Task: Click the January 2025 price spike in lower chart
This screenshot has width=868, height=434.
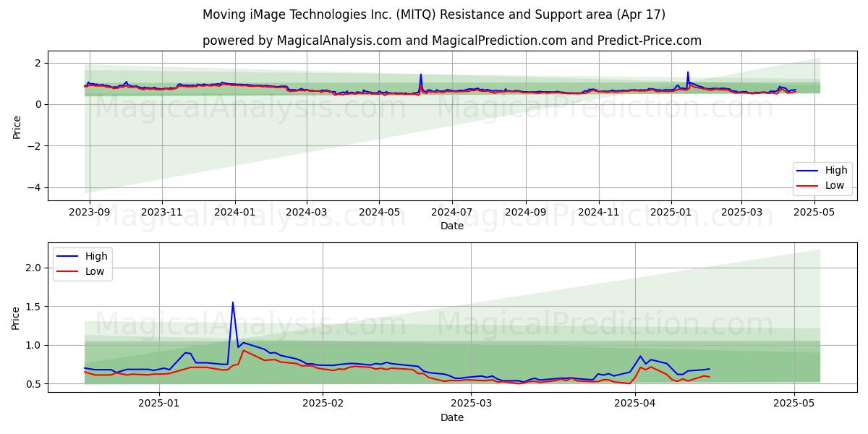Action: (233, 303)
